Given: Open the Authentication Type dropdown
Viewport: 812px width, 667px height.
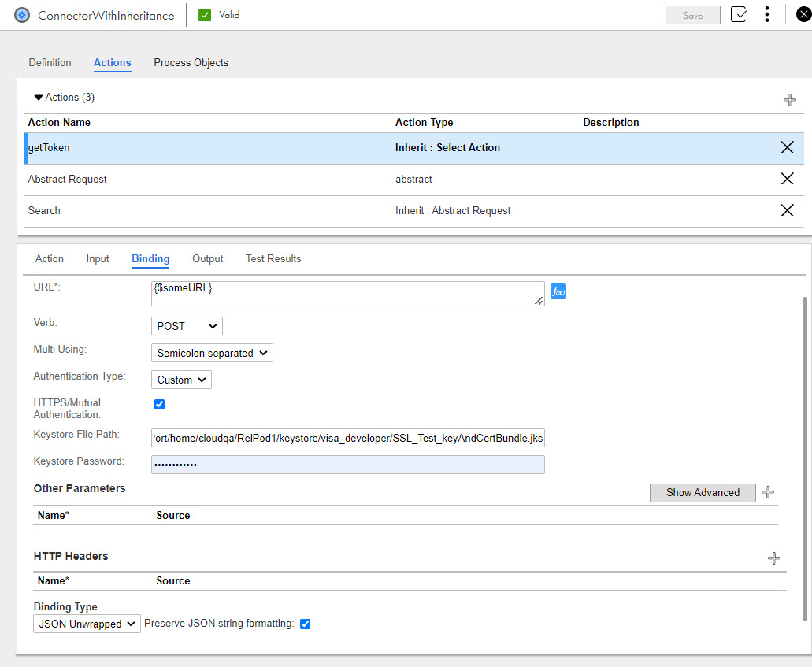Looking at the screenshot, I should 181,380.
